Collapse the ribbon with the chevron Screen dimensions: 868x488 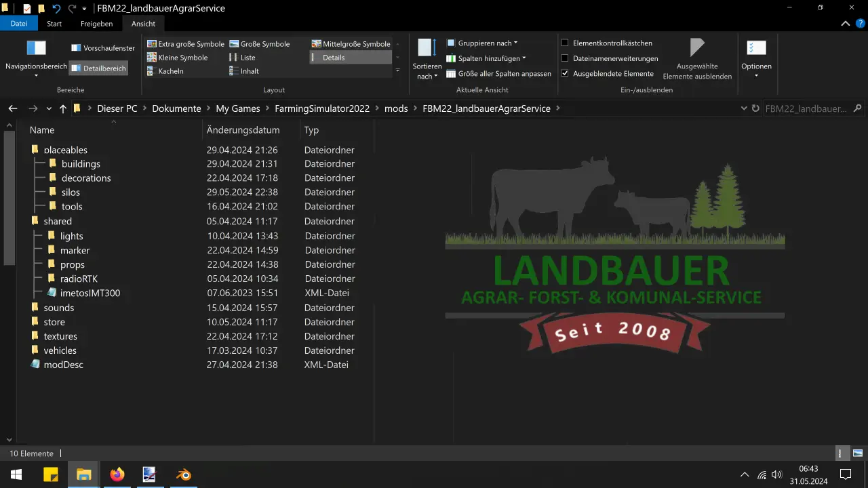point(845,24)
